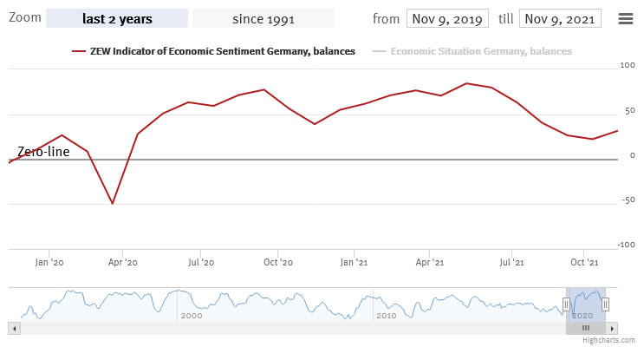Viewport: 644px width, 347px height.
Task: Select the 'last 2 years' zoom range
Action: click(x=116, y=18)
